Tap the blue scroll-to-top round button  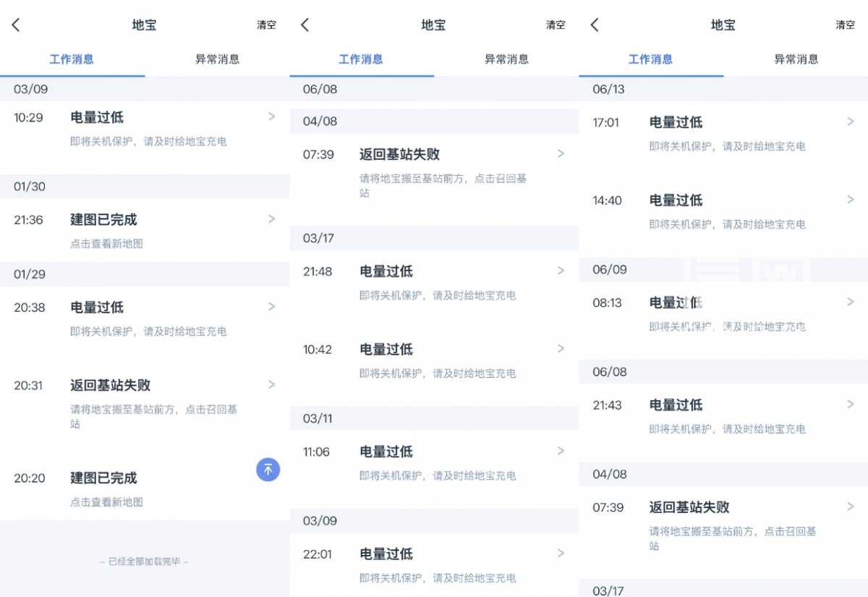pos(268,469)
